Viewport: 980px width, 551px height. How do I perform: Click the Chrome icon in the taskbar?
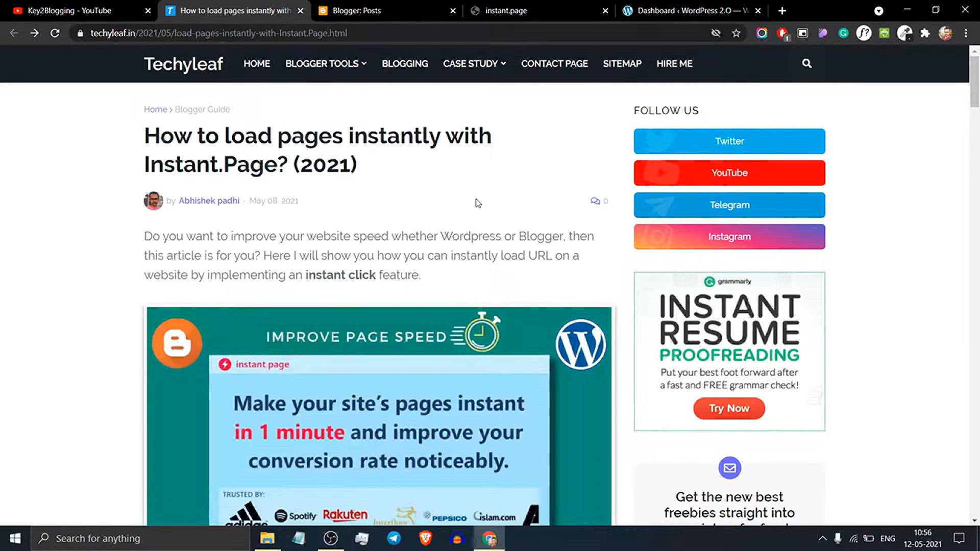coord(489,538)
